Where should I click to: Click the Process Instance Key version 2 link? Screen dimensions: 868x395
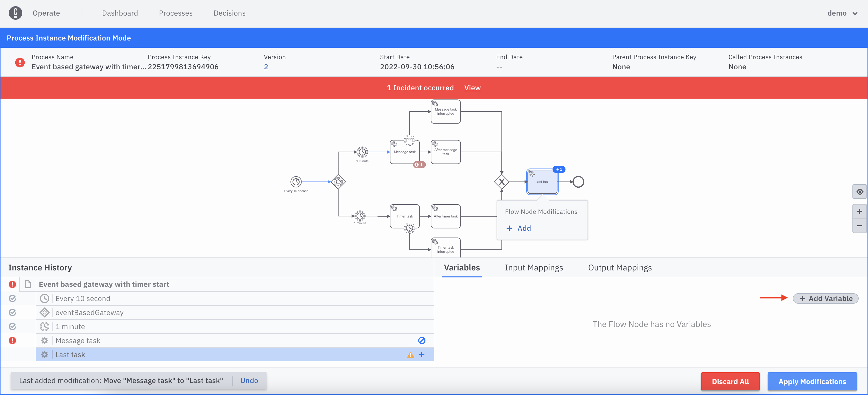[x=265, y=66]
